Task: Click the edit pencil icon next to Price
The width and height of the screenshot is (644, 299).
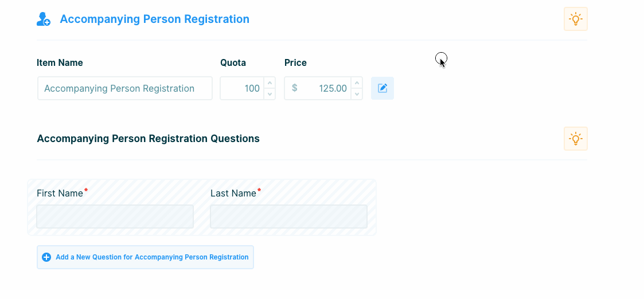Action: [x=383, y=88]
